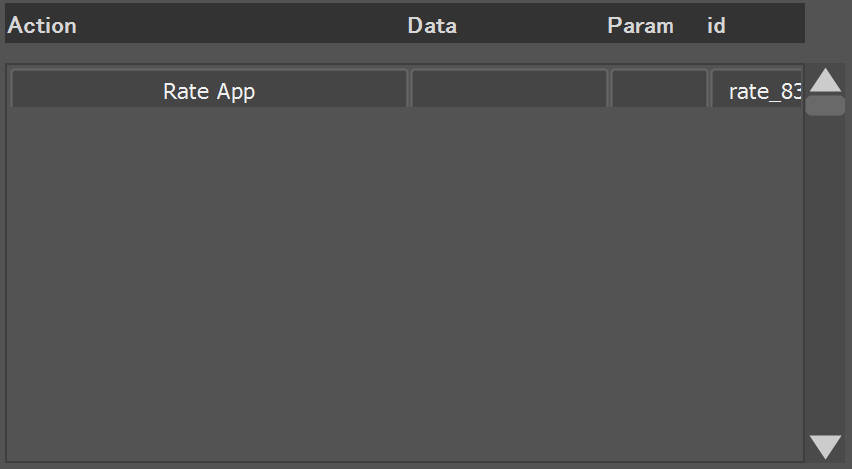This screenshot has width=852, height=469.
Task: Click the id field showing rate_83
Action: coord(756,89)
